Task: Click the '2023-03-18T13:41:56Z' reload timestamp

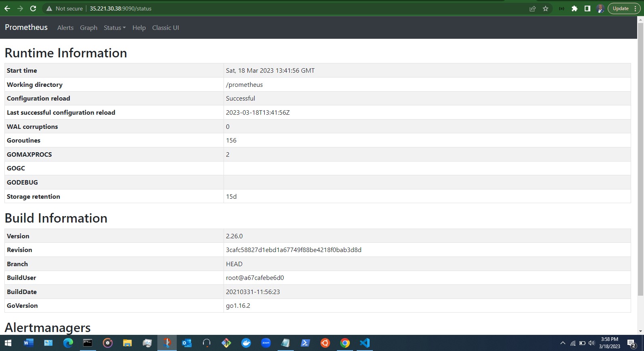Action: pyautogui.click(x=258, y=112)
